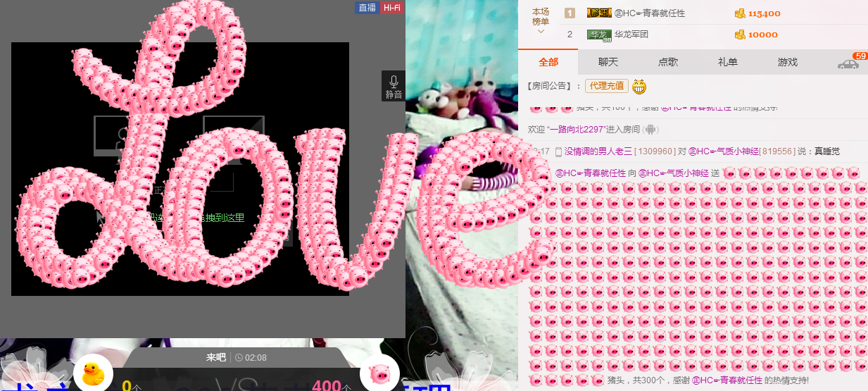Mute the stream with the 静音 microphone button
Viewport: 868px width, 391px height.
(394, 87)
